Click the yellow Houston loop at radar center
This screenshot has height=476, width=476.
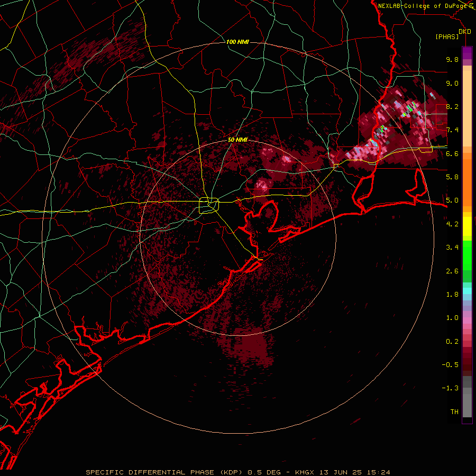coord(209,206)
